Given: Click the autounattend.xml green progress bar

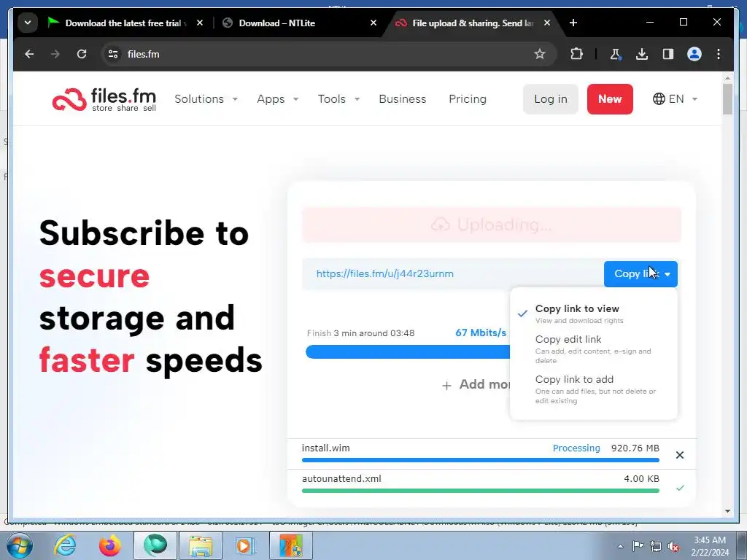Looking at the screenshot, I should (x=480, y=491).
